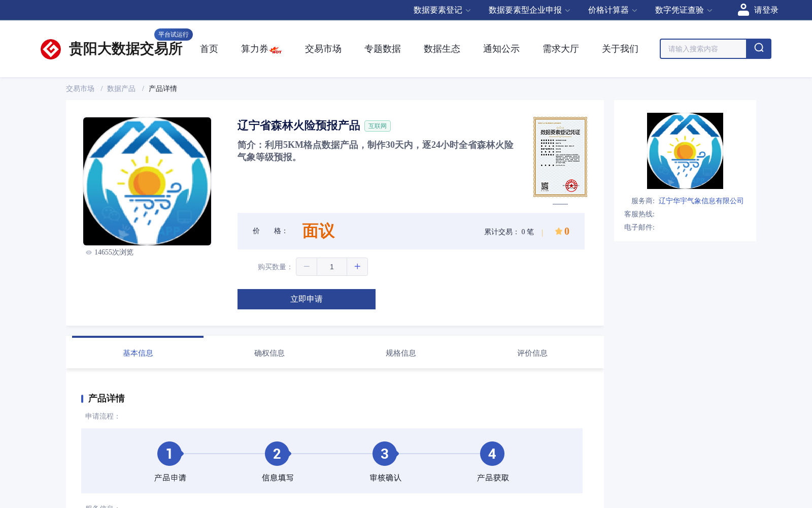Click the eye view-count icon
812x508 pixels.
(89, 252)
